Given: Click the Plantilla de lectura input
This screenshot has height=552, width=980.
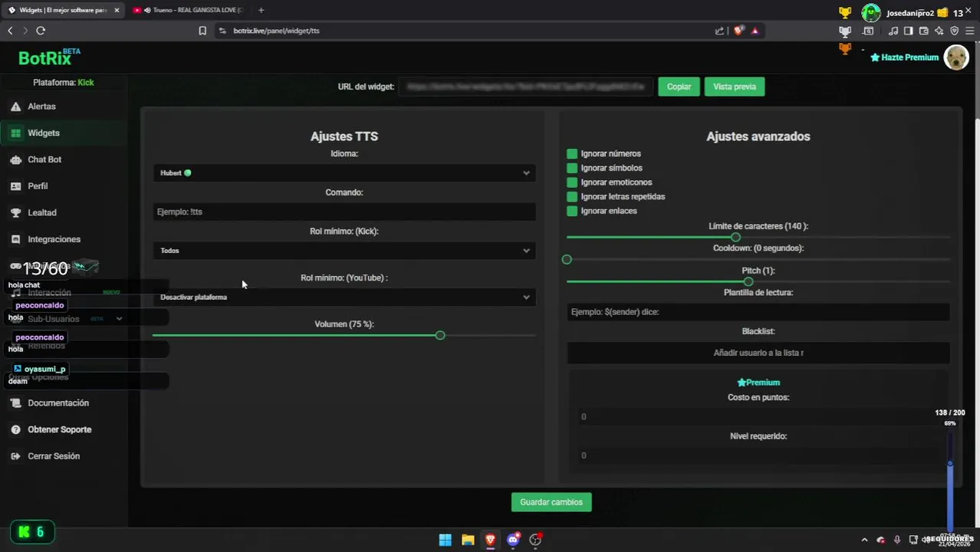Looking at the screenshot, I should tap(758, 312).
